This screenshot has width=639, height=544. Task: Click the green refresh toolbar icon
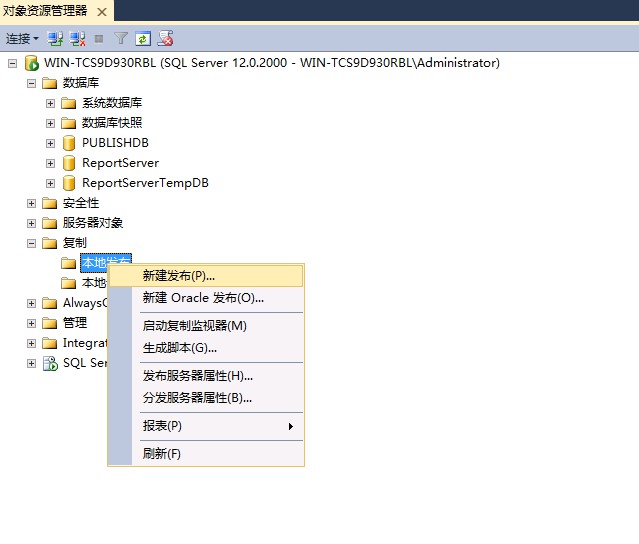coord(143,38)
